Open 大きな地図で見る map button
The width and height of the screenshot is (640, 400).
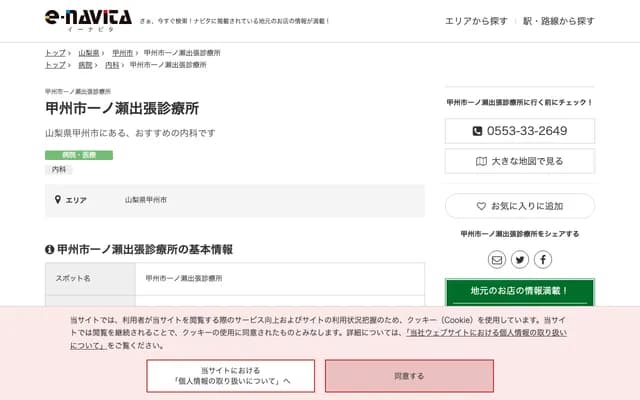click(x=519, y=160)
